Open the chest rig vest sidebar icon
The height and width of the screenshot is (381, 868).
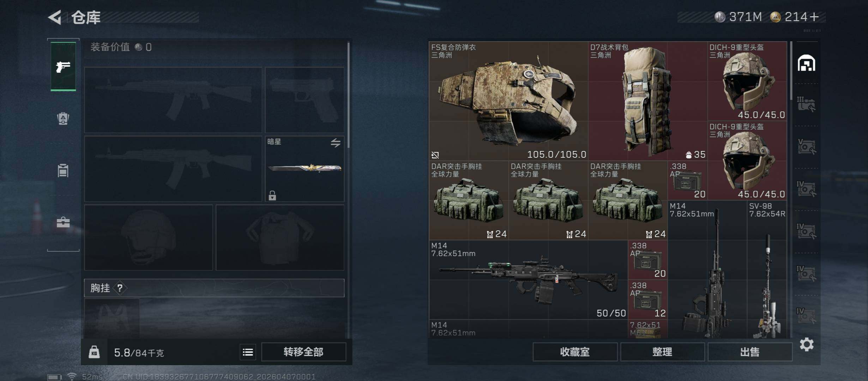coord(63,171)
